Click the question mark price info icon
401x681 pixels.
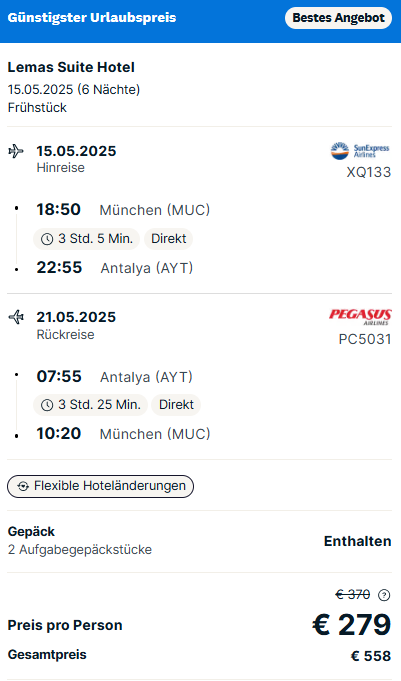point(384,595)
